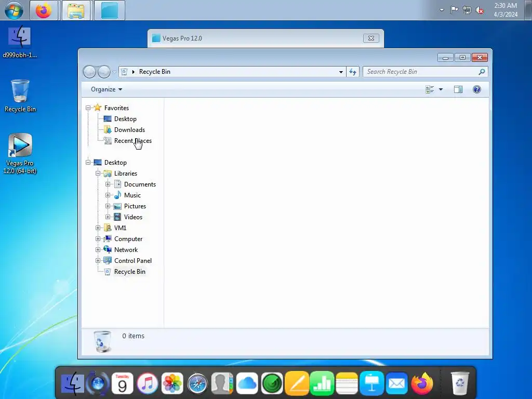Open Desktop under Favorites
This screenshot has width=532, height=399.
[125, 119]
